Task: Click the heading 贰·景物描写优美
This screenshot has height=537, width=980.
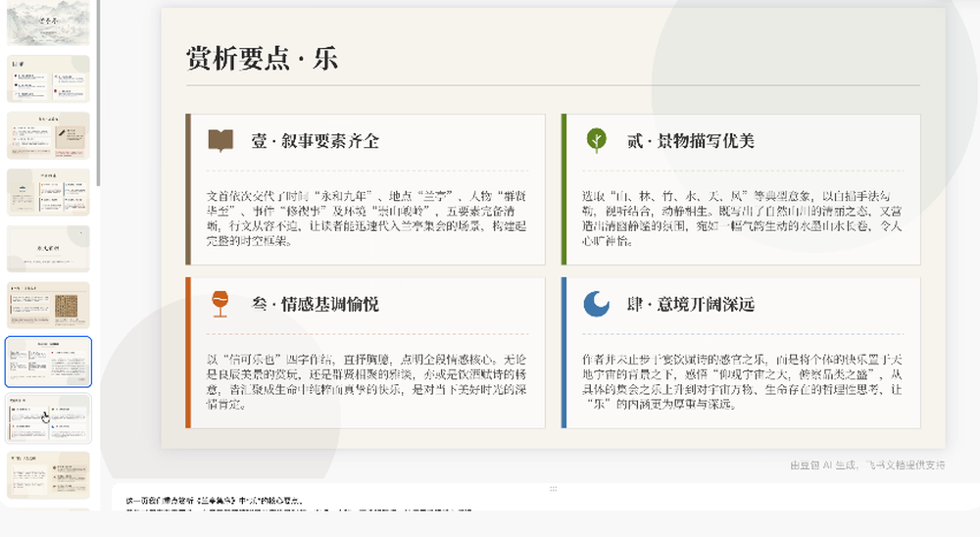Action: pyautogui.click(x=691, y=141)
